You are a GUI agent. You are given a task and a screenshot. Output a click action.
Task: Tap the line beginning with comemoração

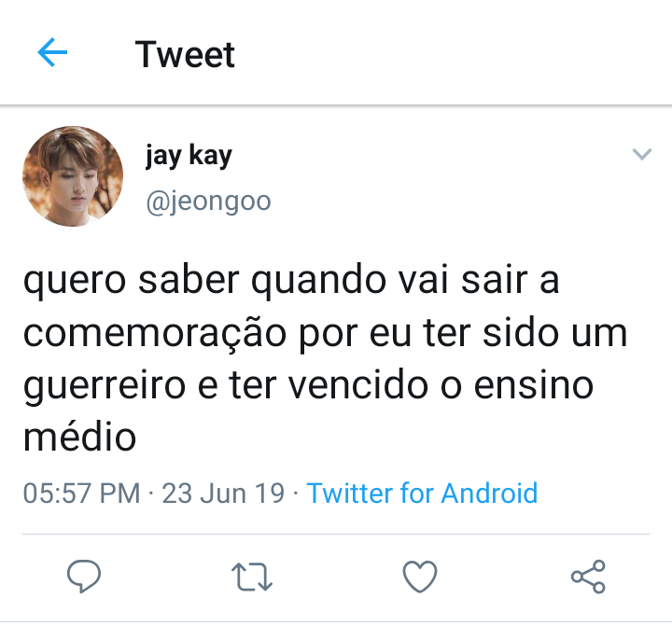(326, 334)
